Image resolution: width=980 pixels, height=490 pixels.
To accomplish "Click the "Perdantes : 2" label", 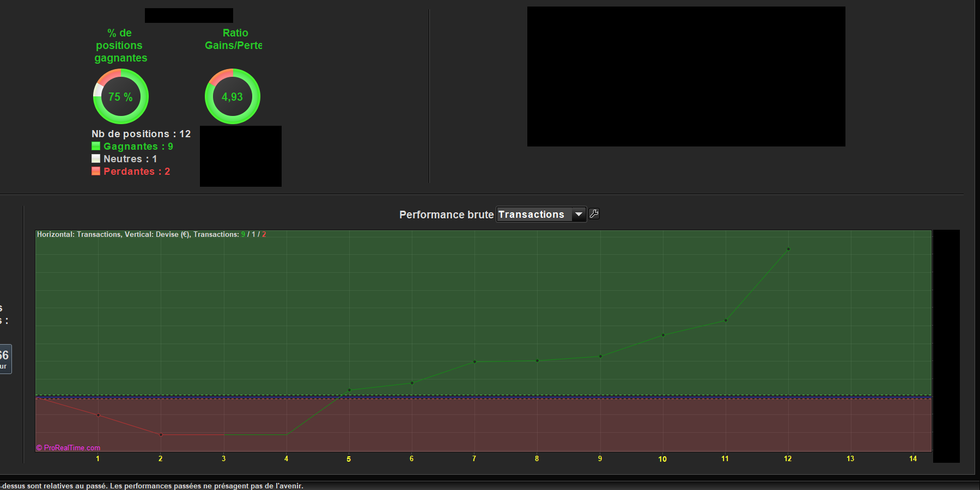I will [x=137, y=171].
